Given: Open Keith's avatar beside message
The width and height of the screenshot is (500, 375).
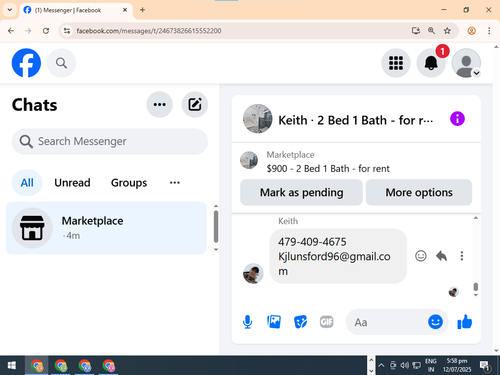Looking at the screenshot, I should point(253,273).
